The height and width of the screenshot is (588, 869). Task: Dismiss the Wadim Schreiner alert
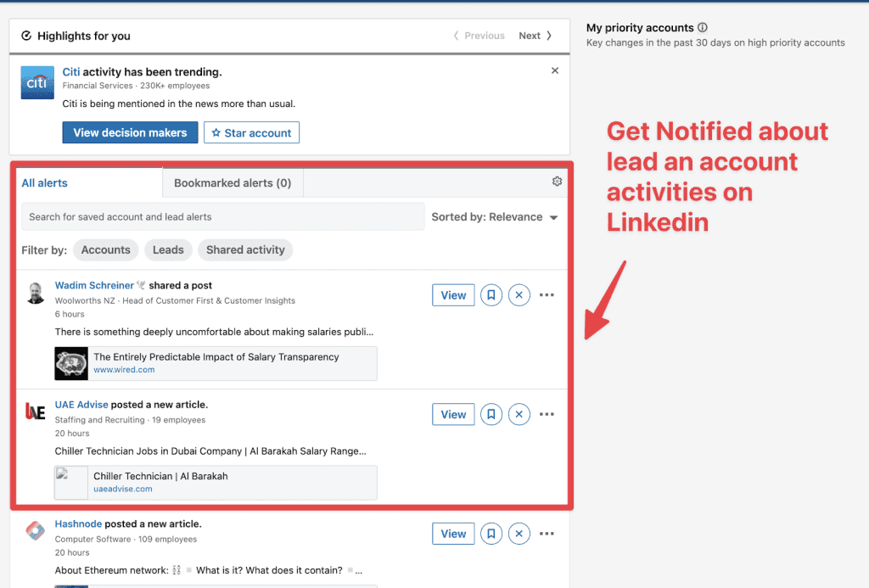tap(519, 294)
